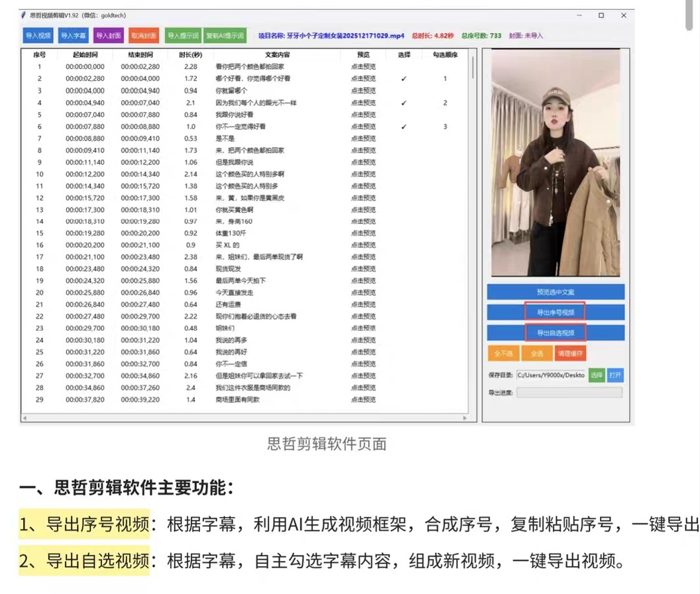Click the 导入提示词 import prompt button

tap(183, 35)
